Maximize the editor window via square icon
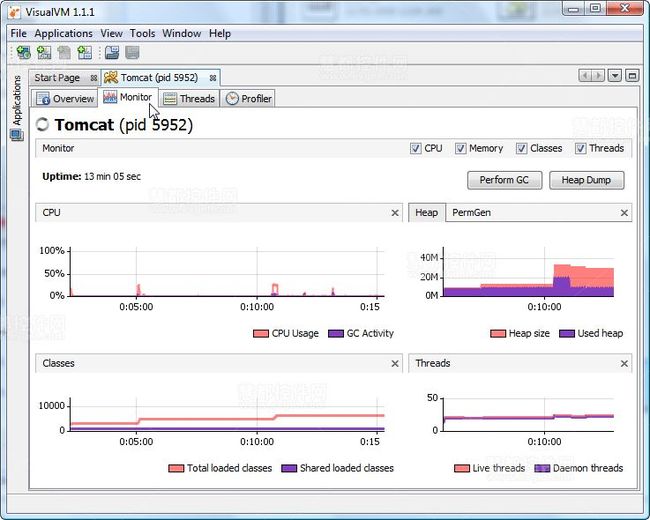 click(x=632, y=76)
